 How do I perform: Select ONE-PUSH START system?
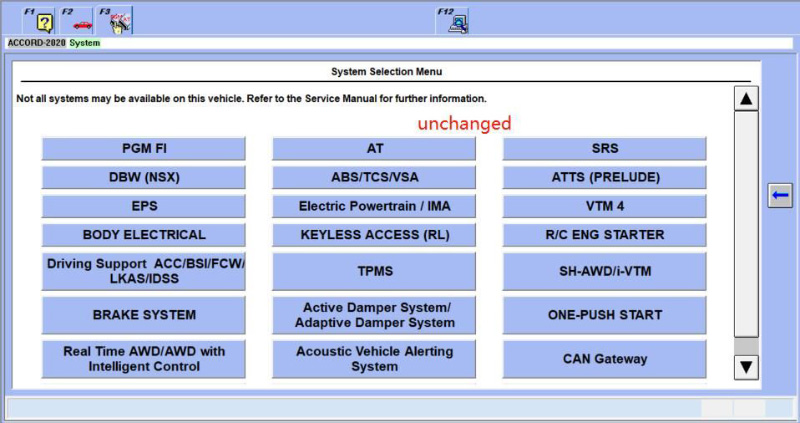605,315
